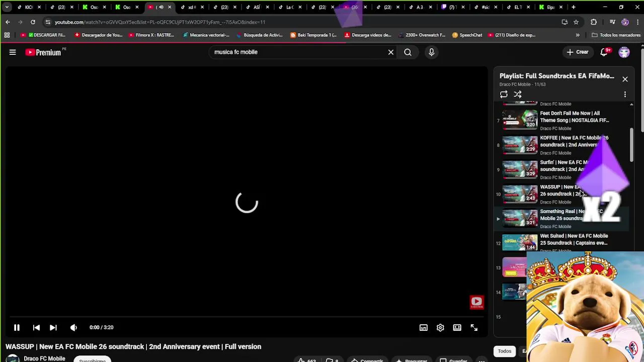Viewport: 644px width, 362px height.
Task: Open more actions ellipsis below video
Action: point(481,360)
